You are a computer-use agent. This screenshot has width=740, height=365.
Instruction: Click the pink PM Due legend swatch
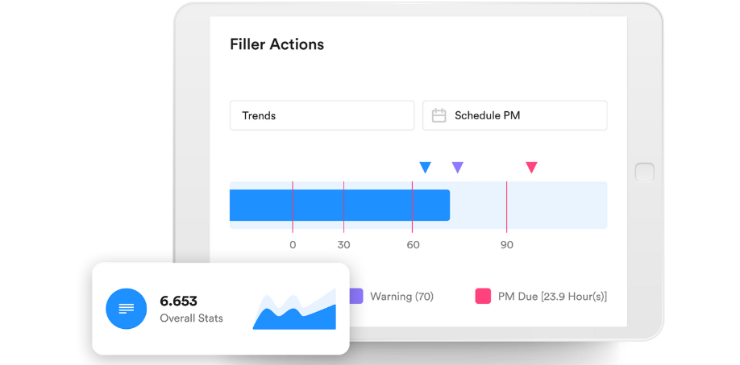[483, 297]
